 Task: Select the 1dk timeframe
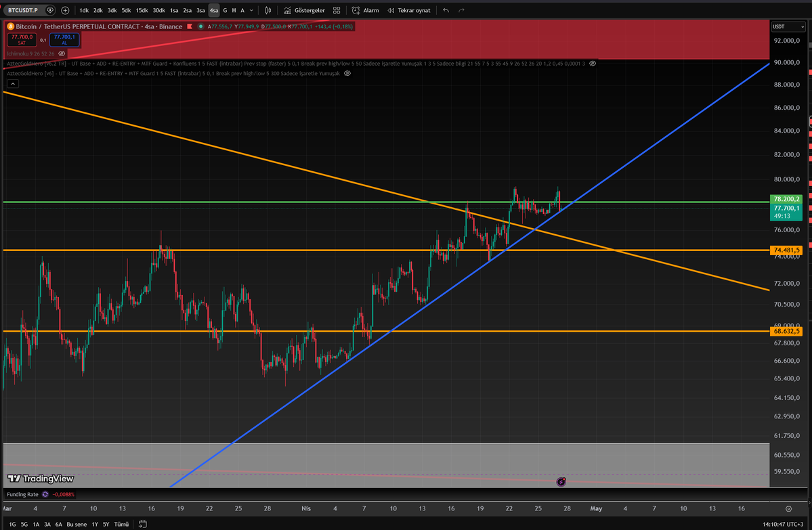84,10
